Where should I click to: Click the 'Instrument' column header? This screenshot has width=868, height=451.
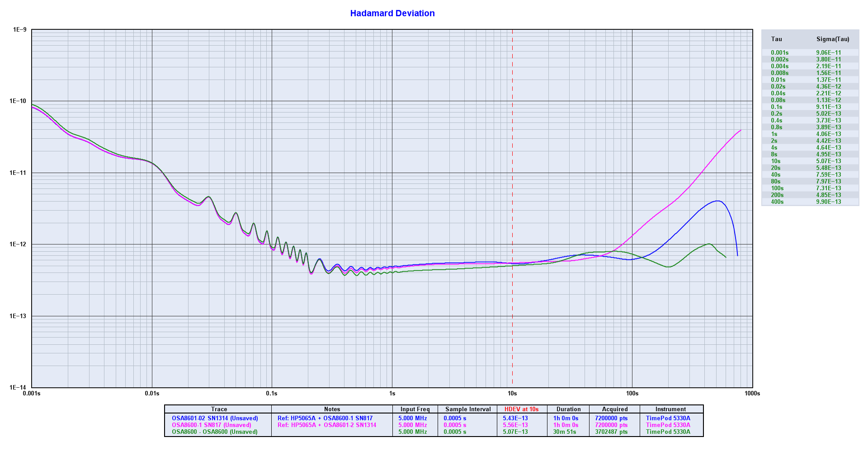(670, 409)
